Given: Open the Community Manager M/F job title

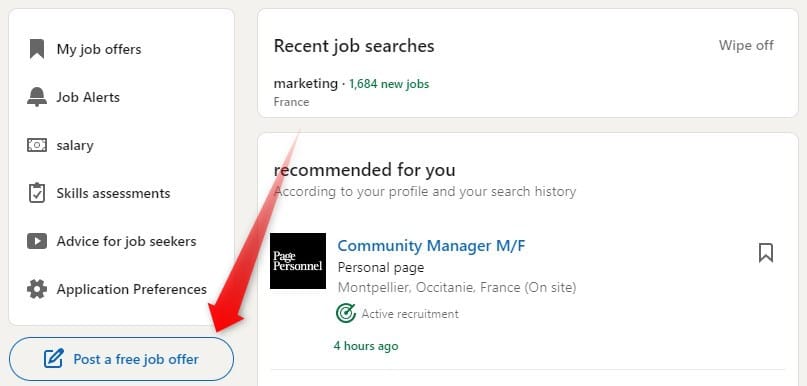Looking at the screenshot, I should [431, 245].
